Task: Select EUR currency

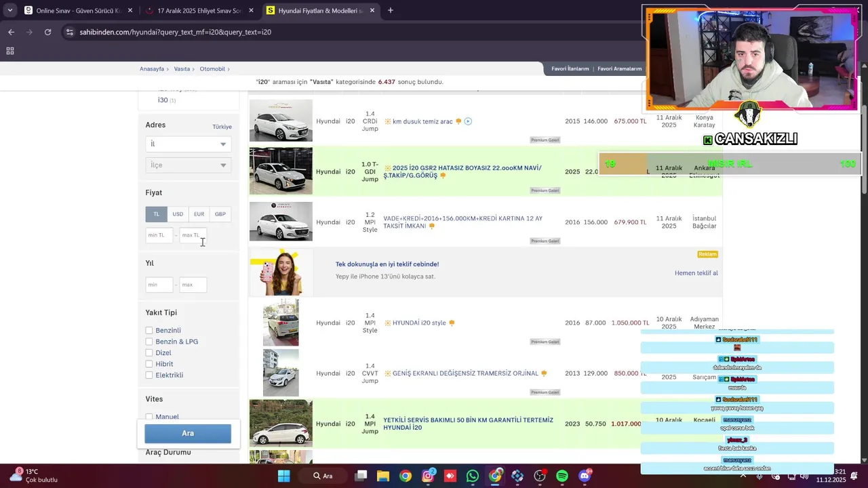Action: tap(199, 214)
